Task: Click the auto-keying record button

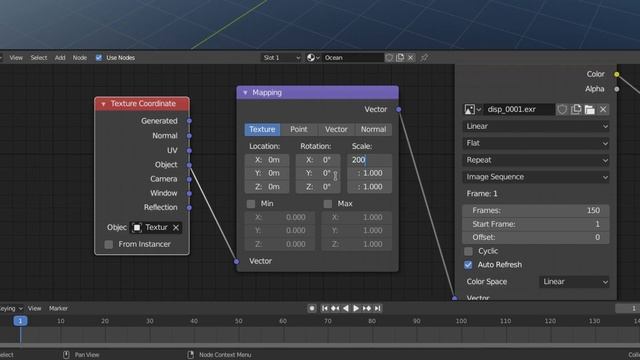Action: (312, 308)
